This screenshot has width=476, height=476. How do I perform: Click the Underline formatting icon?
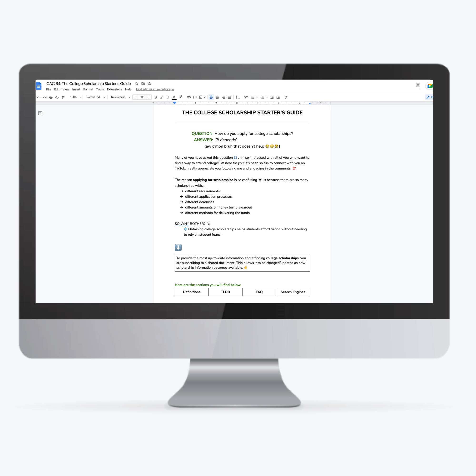tap(167, 97)
